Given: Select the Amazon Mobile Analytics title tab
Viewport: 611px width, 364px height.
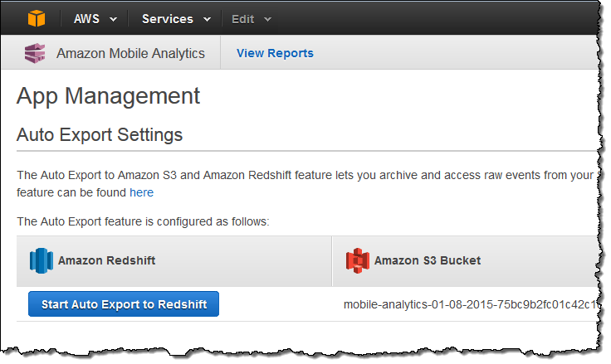Looking at the screenshot, I should point(130,53).
